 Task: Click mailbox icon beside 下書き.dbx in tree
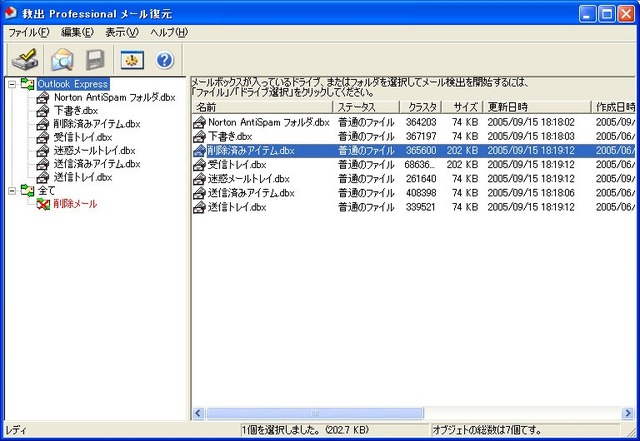42,111
